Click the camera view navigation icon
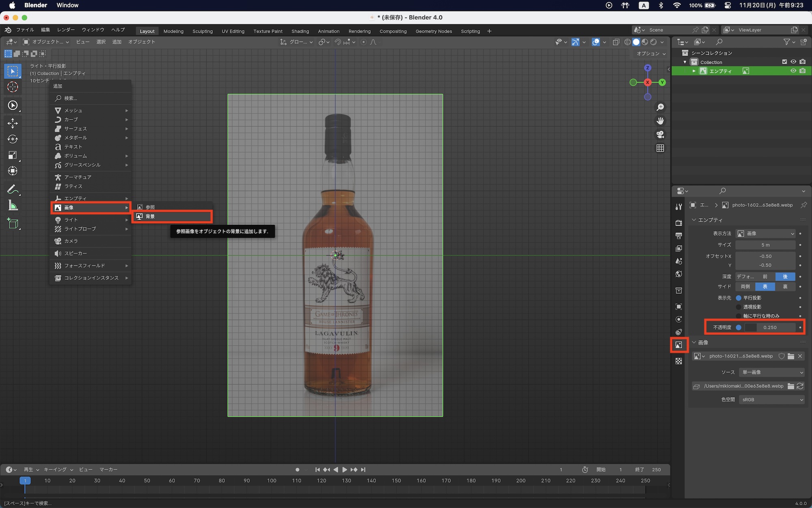 [x=660, y=135]
